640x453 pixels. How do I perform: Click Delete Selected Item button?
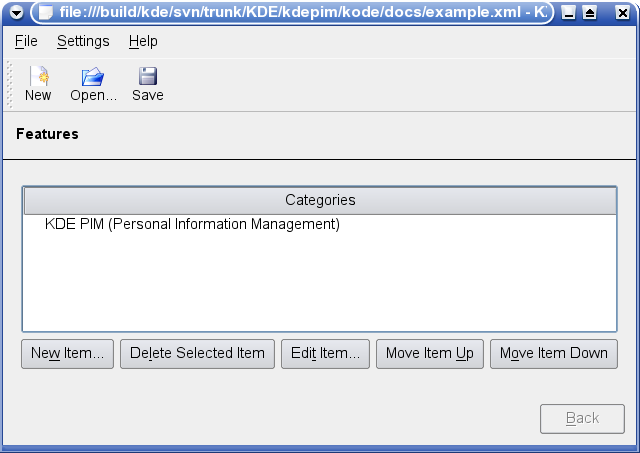coord(197,353)
